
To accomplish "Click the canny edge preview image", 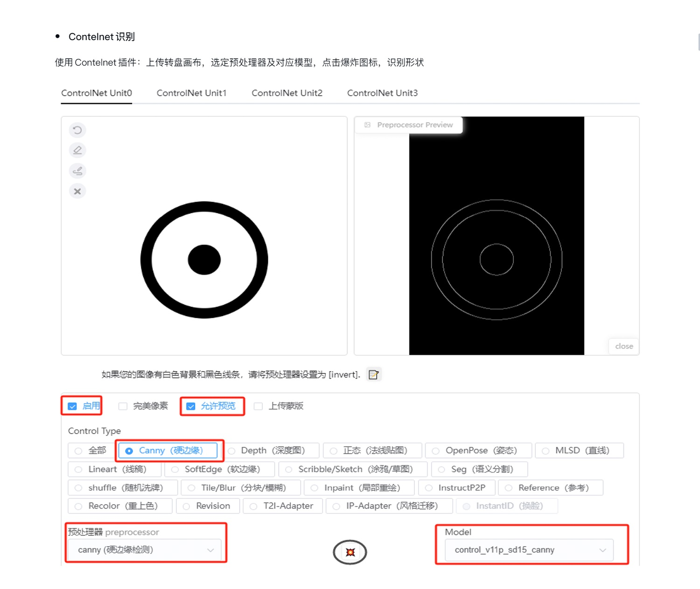I will (x=497, y=236).
